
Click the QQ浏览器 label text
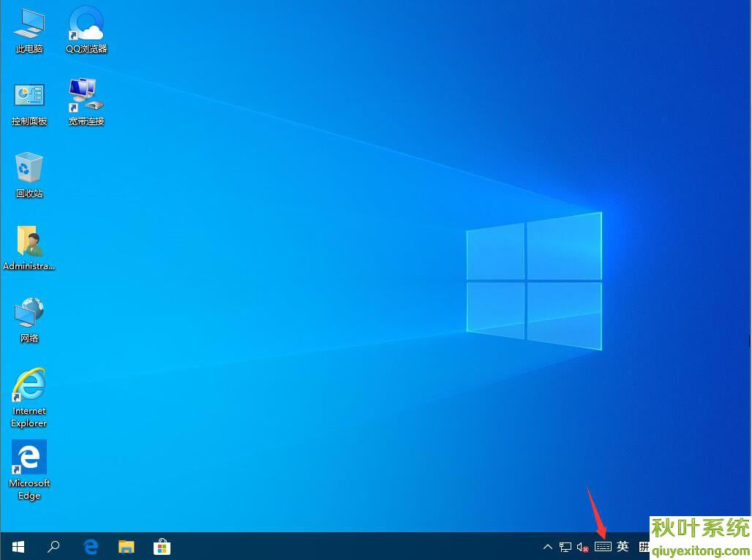(86, 49)
